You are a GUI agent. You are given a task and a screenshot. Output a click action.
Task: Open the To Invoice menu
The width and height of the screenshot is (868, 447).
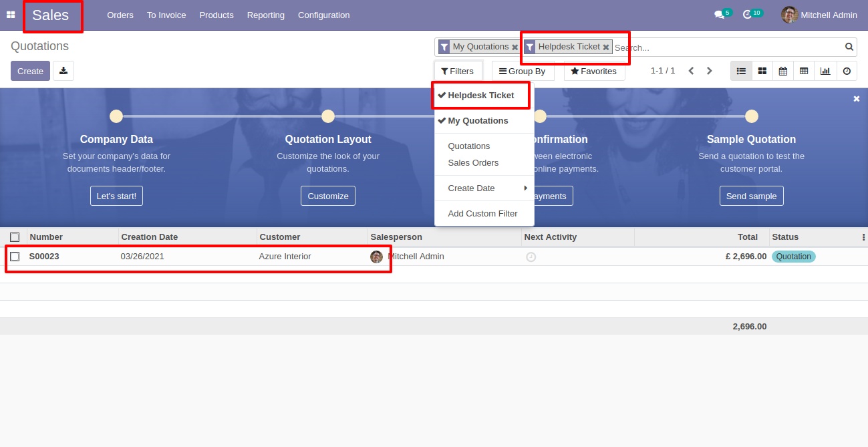pos(166,15)
